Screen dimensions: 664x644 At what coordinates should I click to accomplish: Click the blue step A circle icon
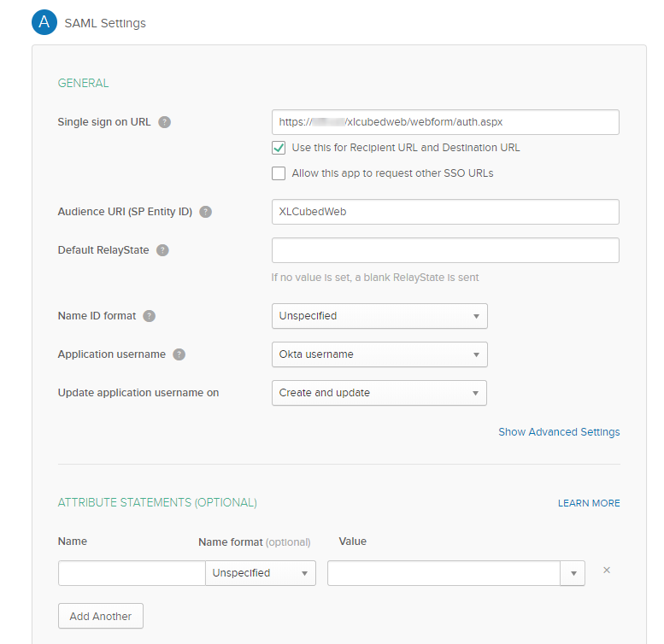[x=44, y=23]
